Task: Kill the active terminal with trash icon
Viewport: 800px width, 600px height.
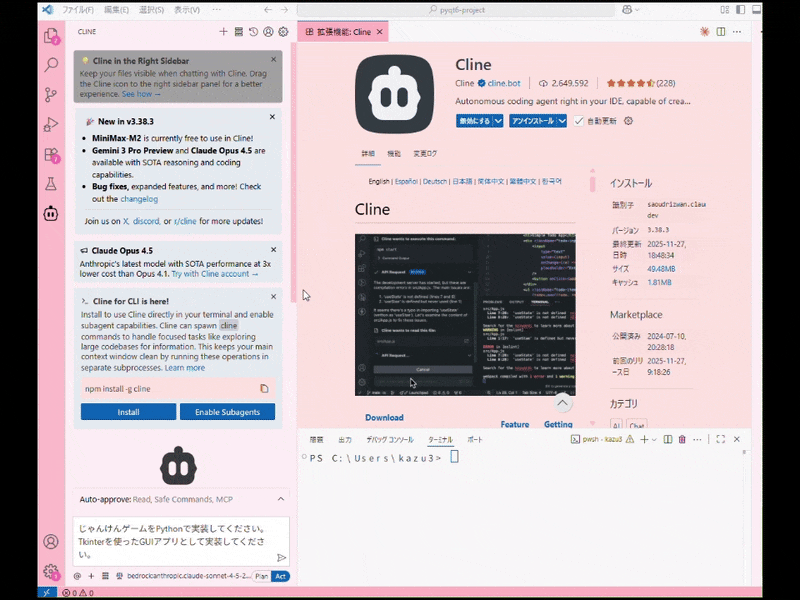Action: 683,438
